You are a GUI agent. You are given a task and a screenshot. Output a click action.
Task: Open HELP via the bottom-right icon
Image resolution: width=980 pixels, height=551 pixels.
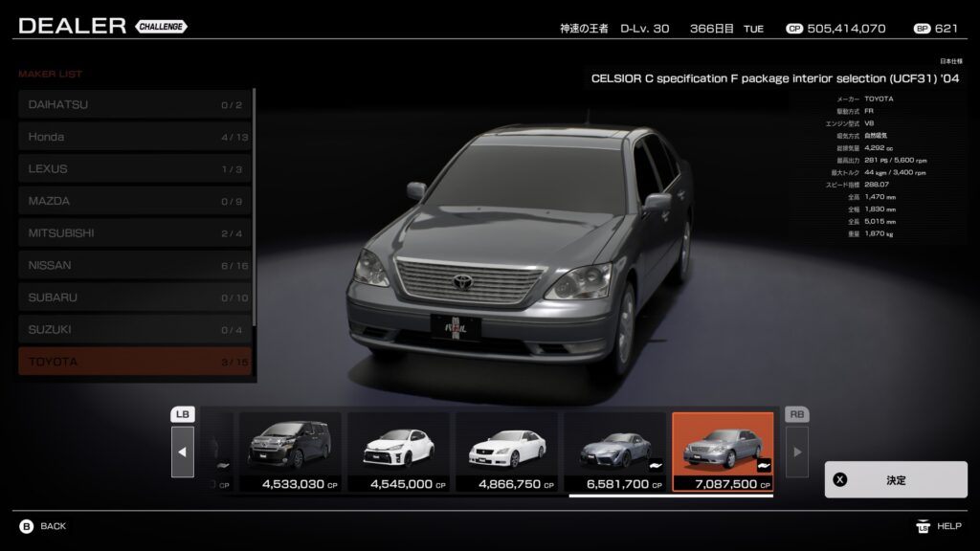coord(924,526)
